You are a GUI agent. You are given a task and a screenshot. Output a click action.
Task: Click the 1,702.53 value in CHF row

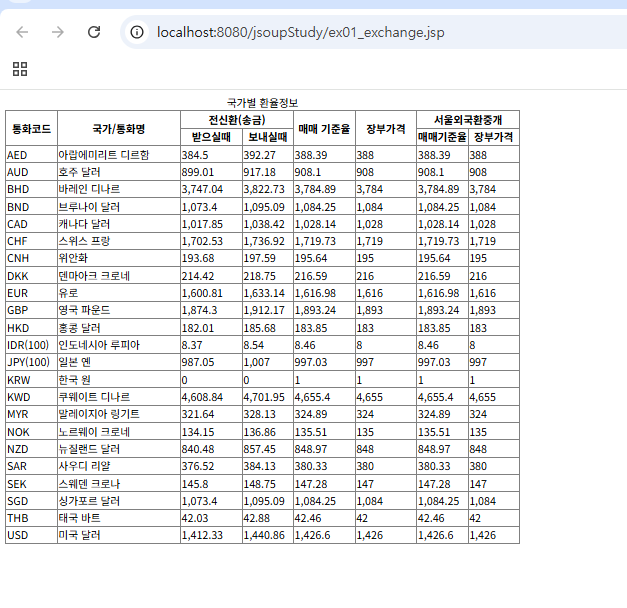coord(202,241)
